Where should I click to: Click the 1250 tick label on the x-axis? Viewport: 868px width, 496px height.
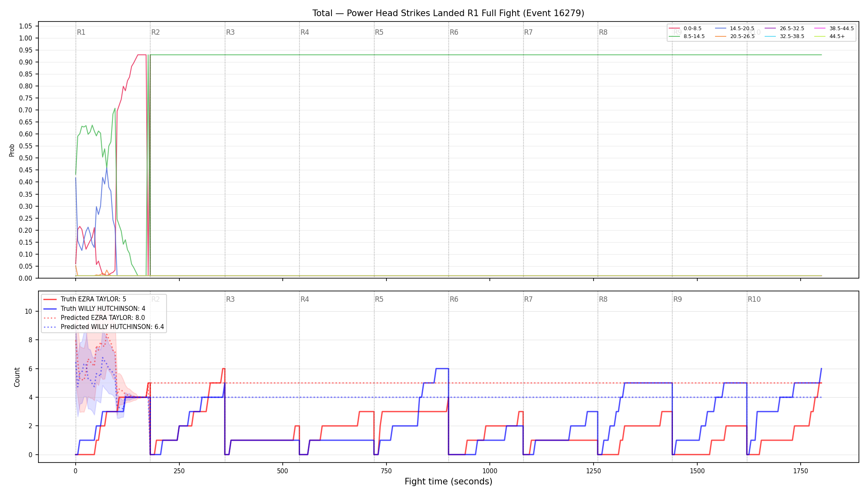[x=594, y=471]
